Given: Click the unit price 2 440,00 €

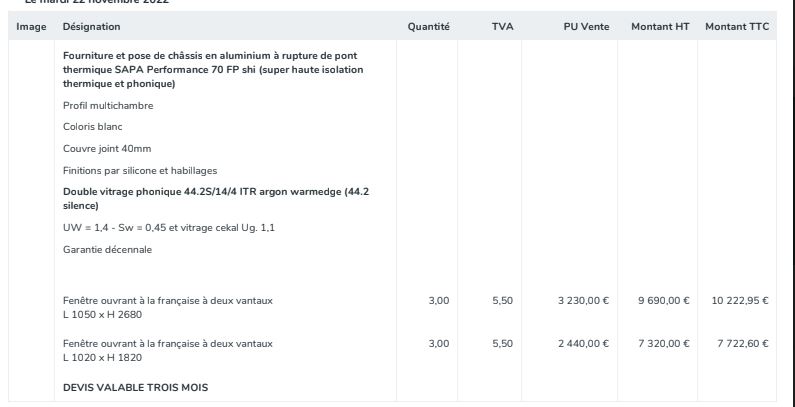Looking at the screenshot, I should point(582,343).
